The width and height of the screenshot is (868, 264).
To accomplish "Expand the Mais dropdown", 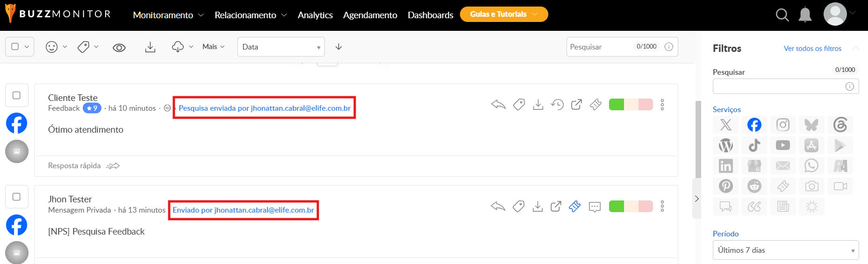I will coord(214,47).
